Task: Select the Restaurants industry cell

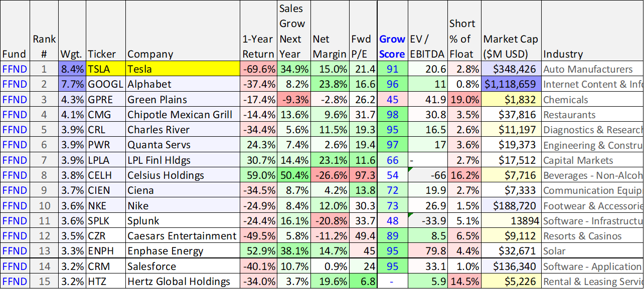Action: (x=592, y=115)
